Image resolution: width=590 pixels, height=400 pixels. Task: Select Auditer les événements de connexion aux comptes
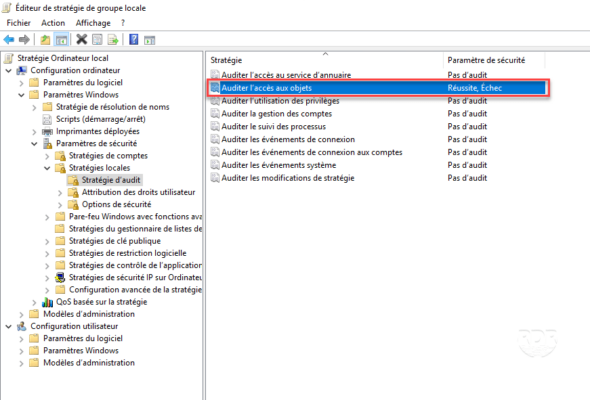[312, 152]
